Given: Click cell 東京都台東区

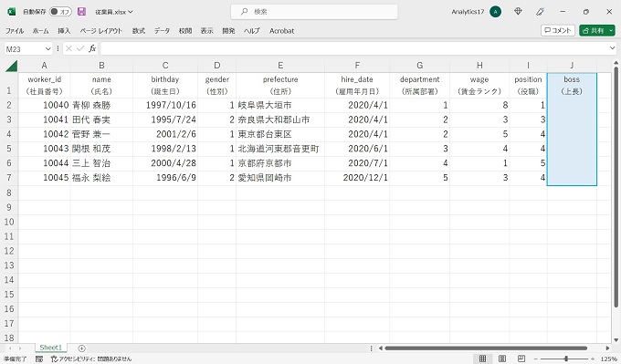Looking at the screenshot, I should [280, 134].
